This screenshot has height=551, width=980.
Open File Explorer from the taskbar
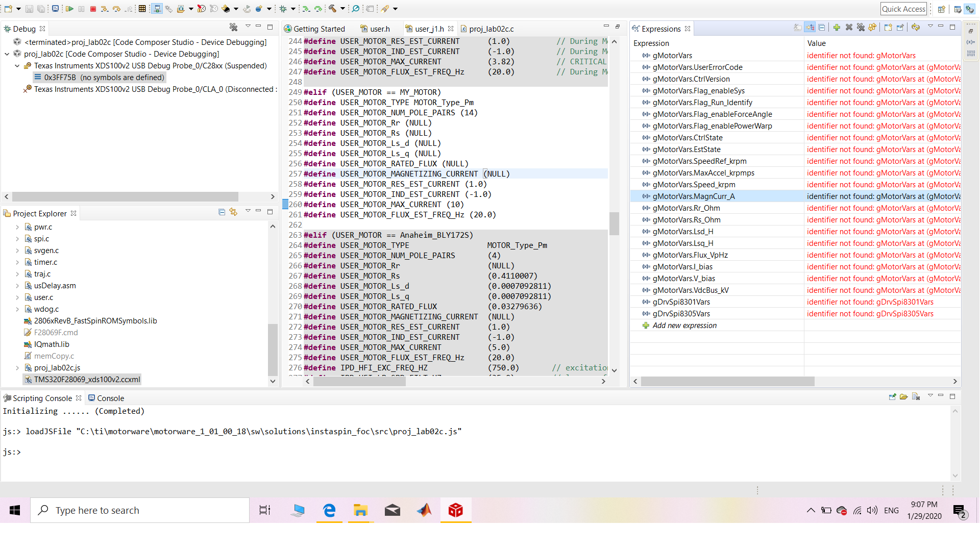pyautogui.click(x=360, y=510)
